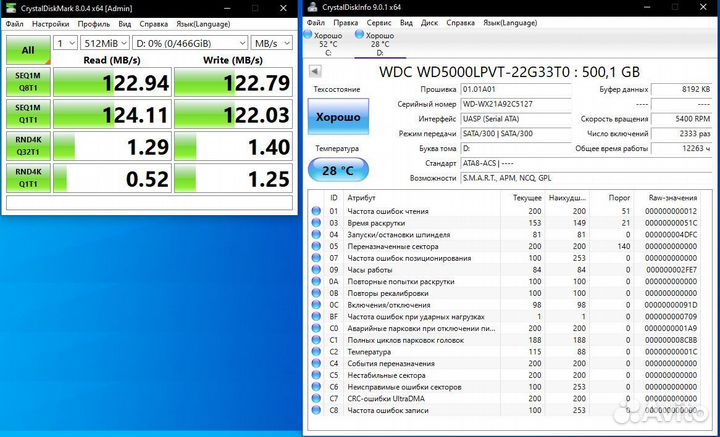Open the test count dropdown showing 1
Viewport: 720px width, 437px height.
[65, 43]
